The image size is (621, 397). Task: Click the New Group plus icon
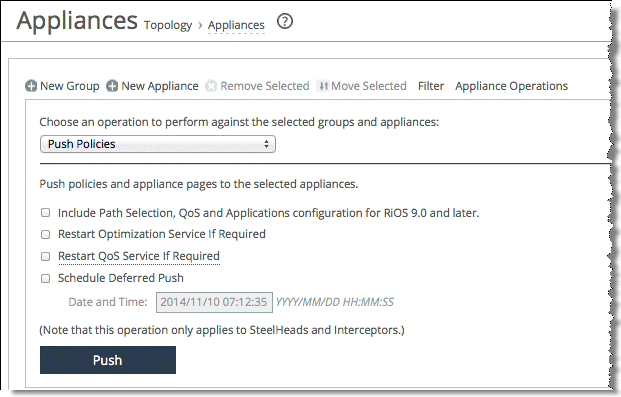(31, 86)
